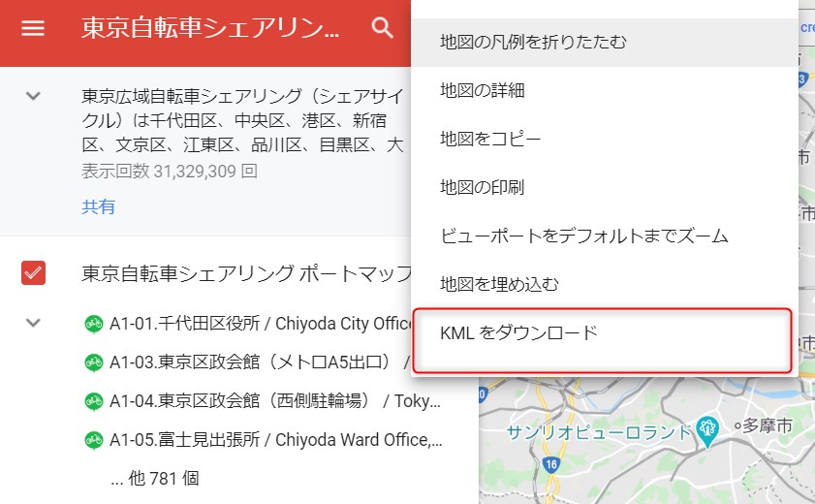The image size is (815, 504).
Task: Click the search magnifier icon
Action: click(x=383, y=28)
